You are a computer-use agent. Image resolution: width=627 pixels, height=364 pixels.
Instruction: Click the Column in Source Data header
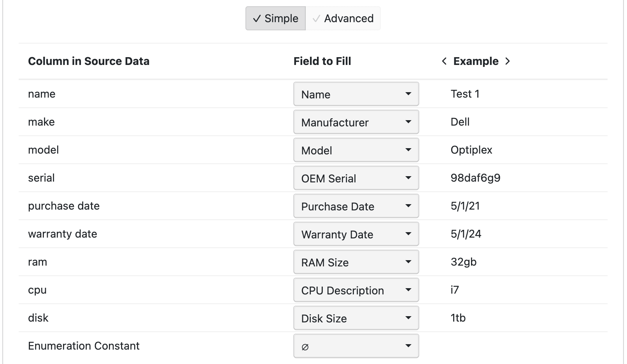coord(89,61)
